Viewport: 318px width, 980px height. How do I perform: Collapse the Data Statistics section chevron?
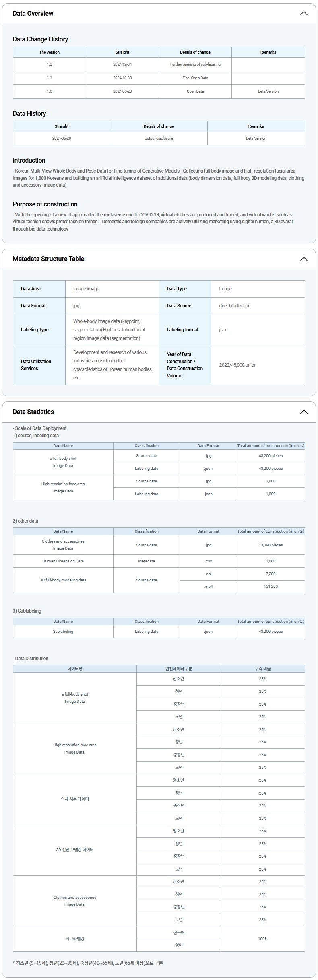[x=304, y=412]
